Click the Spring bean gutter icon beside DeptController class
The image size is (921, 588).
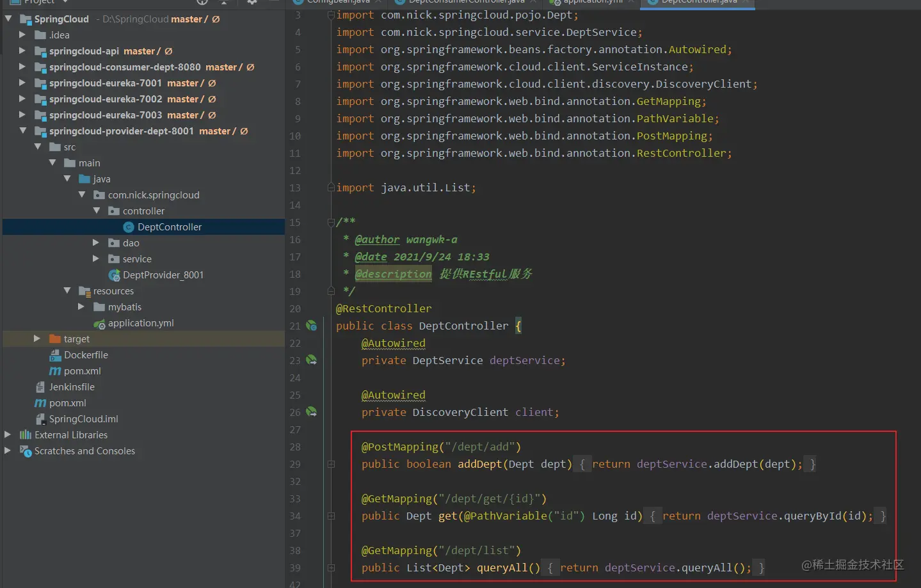(x=311, y=326)
